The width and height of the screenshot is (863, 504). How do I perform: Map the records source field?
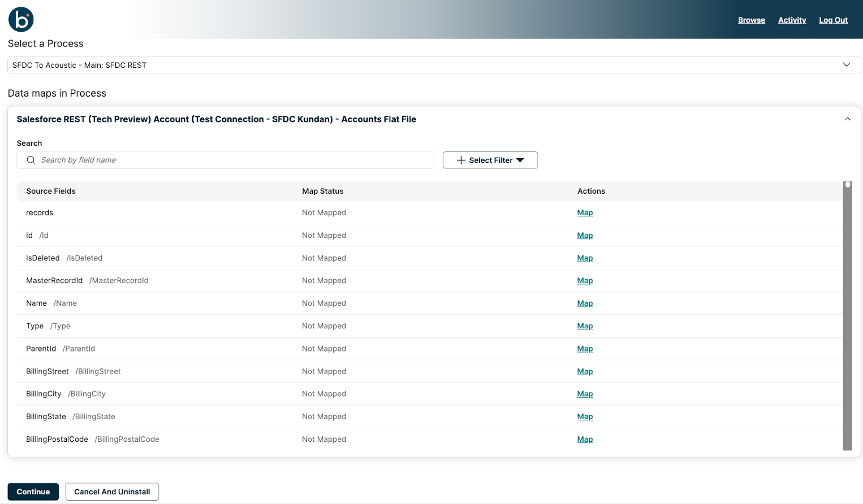[x=585, y=212]
